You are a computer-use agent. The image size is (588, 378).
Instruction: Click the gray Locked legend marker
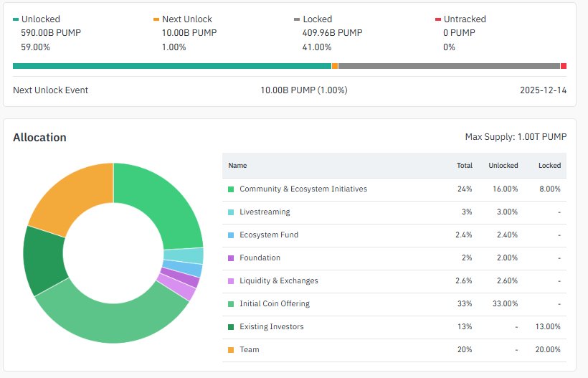click(297, 19)
